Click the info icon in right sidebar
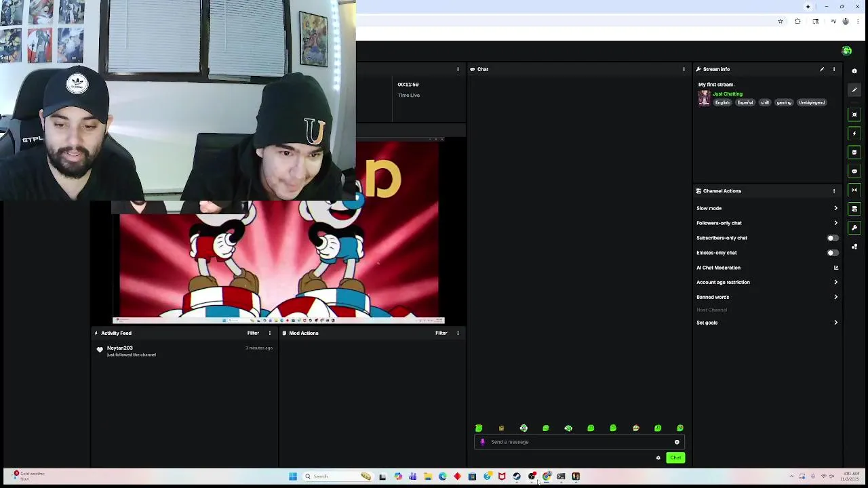Viewport: 868px width, 488px height. click(x=854, y=71)
